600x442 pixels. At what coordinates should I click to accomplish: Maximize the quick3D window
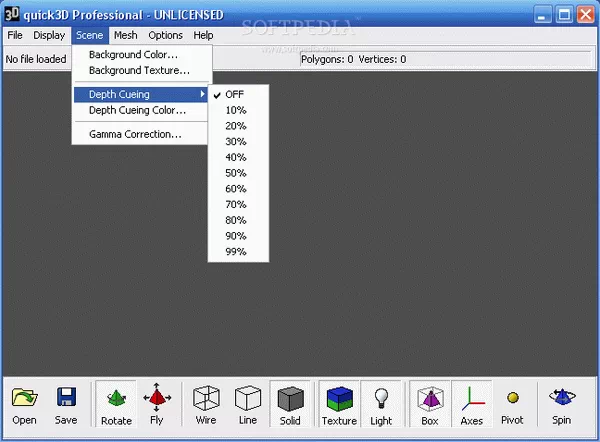click(x=564, y=15)
